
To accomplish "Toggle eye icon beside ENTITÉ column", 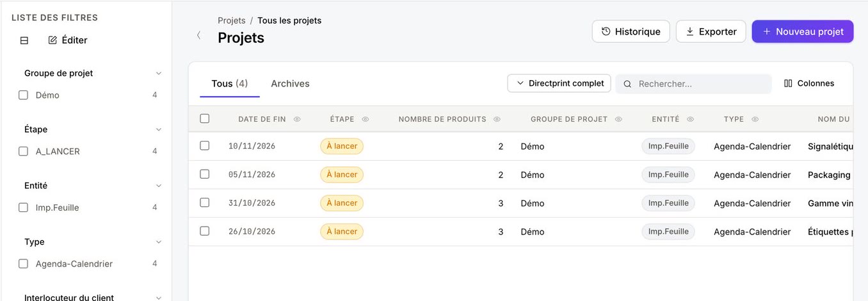I will [691, 119].
